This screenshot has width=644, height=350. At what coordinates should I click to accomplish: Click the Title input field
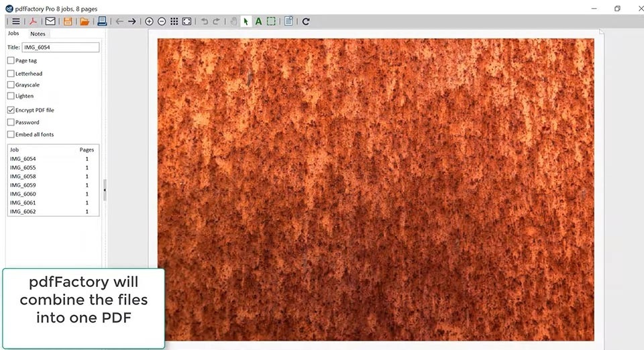click(x=60, y=48)
